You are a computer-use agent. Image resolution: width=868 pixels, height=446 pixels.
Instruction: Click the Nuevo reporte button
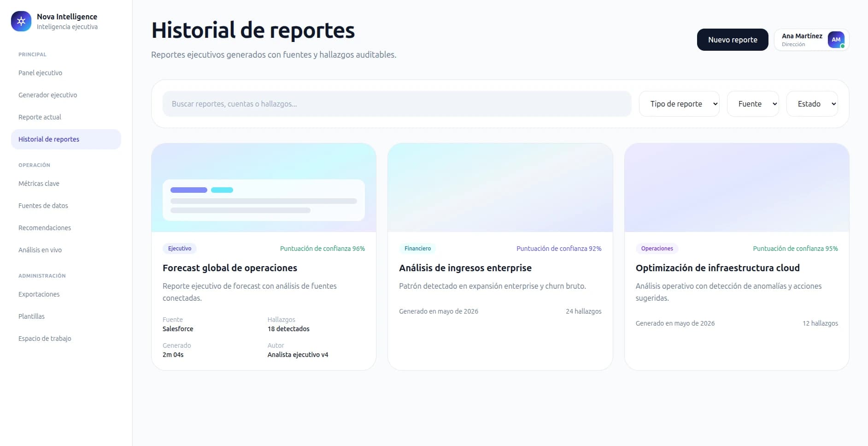pos(733,40)
